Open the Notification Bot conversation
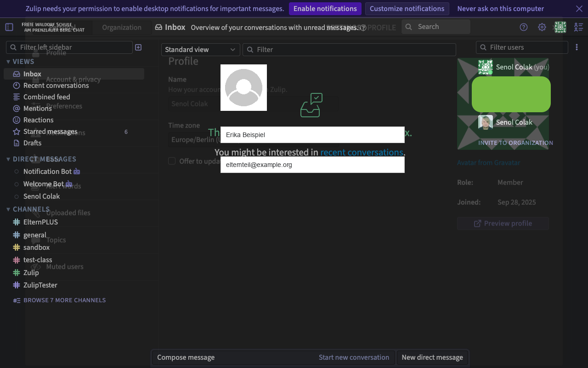588x368 pixels. 48,172
